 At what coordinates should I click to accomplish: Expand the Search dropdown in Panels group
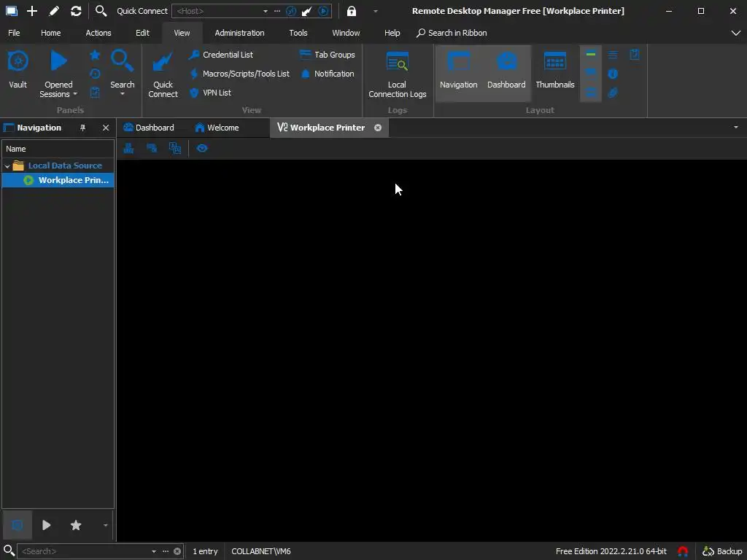tap(123, 94)
